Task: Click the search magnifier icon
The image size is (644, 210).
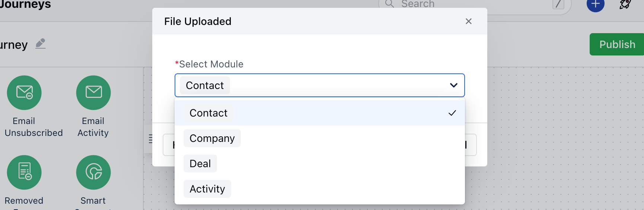Action: (389, 4)
